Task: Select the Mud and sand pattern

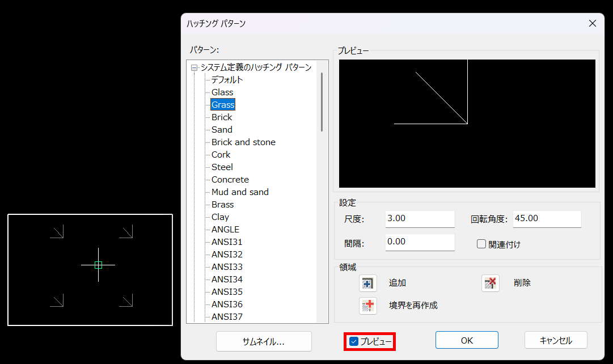Action: pos(239,192)
